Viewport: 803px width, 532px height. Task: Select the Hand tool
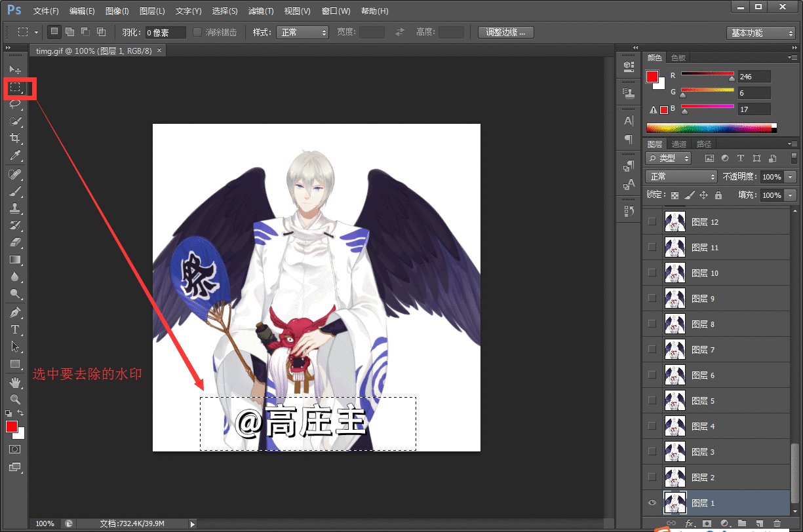(x=15, y=382)
